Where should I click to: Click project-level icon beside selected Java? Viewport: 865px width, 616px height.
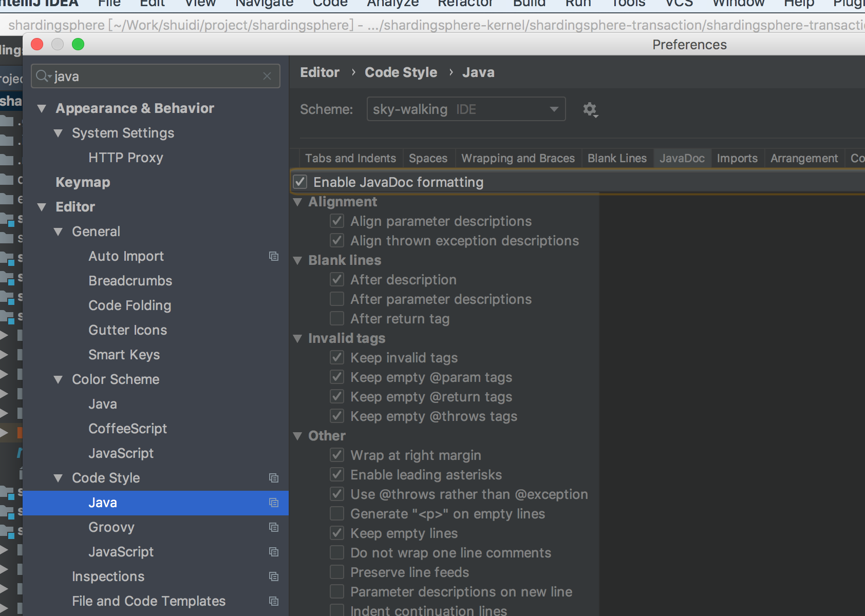274,503
